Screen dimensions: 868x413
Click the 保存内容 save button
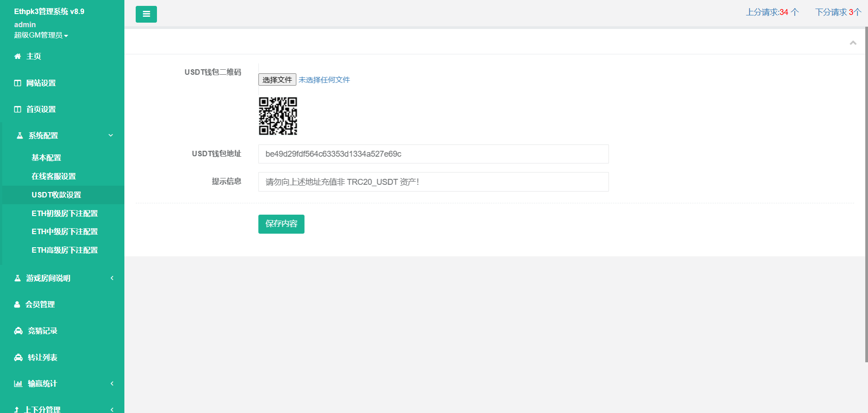coord(281,224)
